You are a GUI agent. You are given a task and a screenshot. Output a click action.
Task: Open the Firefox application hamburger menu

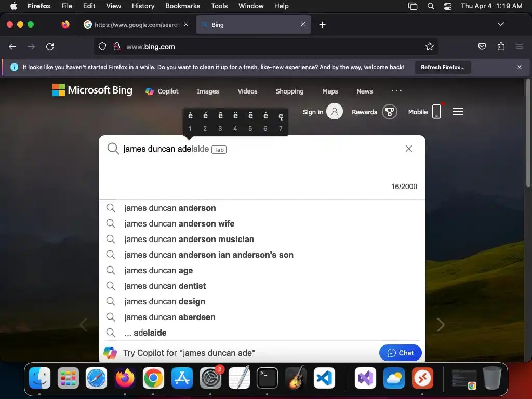tap(520, 46)
